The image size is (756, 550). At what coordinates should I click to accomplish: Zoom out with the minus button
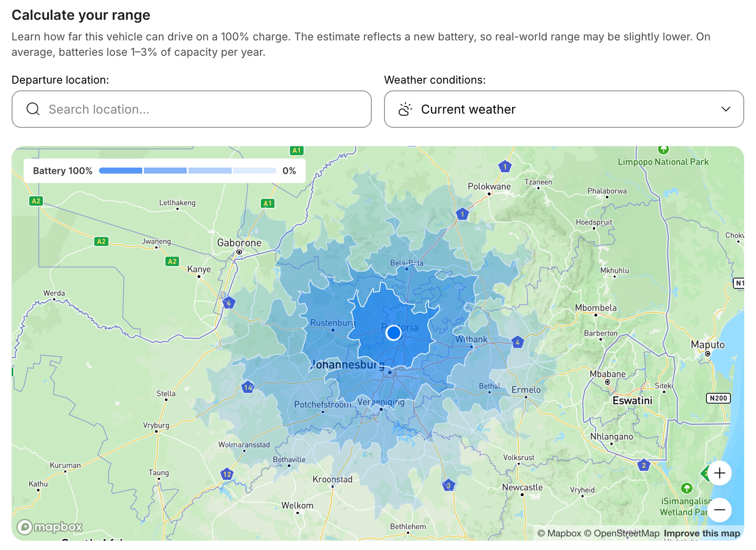(x=719, y=510)
